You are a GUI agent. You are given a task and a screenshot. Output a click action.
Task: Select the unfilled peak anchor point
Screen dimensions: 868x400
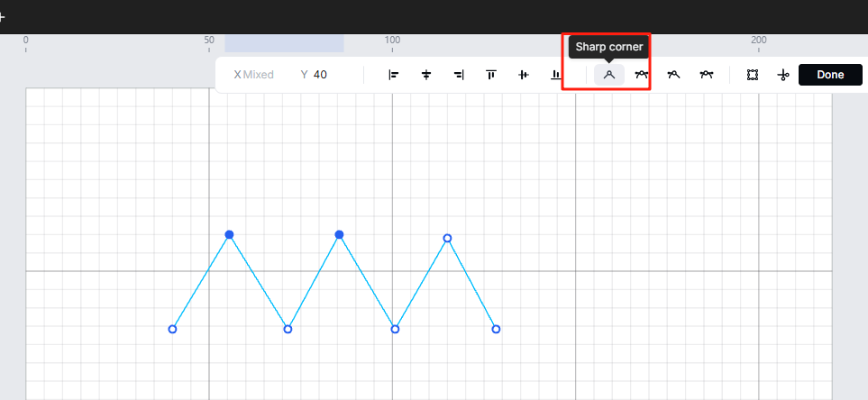[447, 239]
